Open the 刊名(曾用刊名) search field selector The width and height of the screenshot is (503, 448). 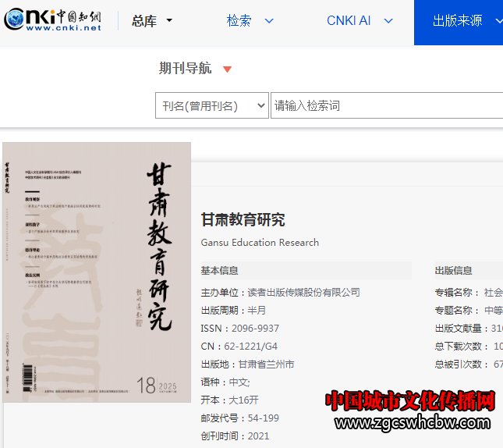coord(211,106)
